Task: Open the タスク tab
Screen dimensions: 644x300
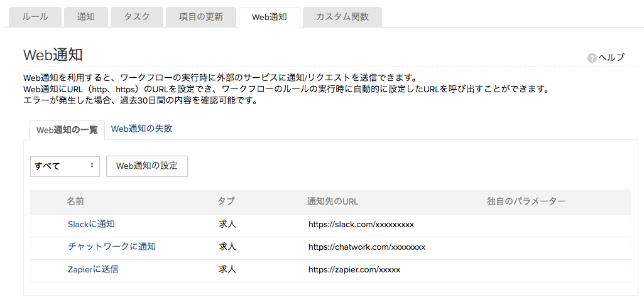Action: click(137, 17)
